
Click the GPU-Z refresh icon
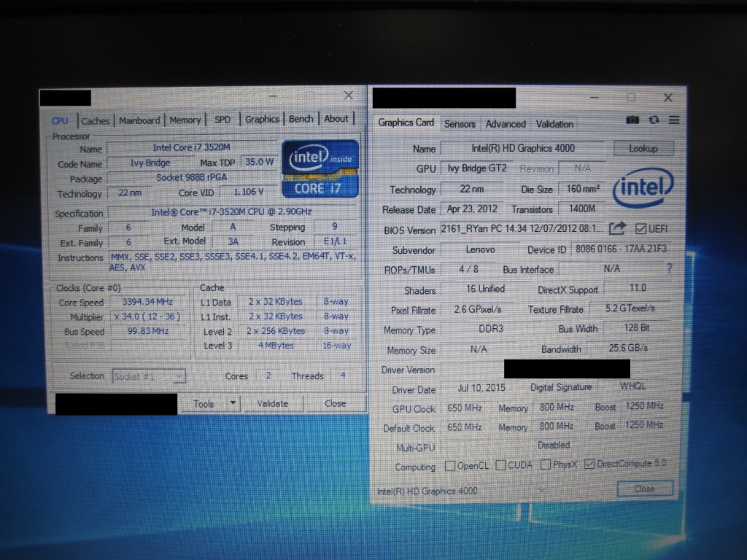pyautogui.click(x=654, y=120)
